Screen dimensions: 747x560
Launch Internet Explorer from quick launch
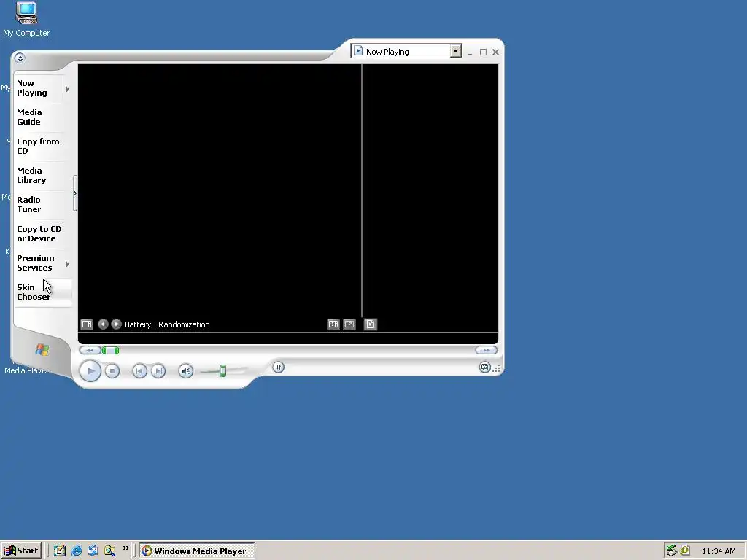click(76, 551)
